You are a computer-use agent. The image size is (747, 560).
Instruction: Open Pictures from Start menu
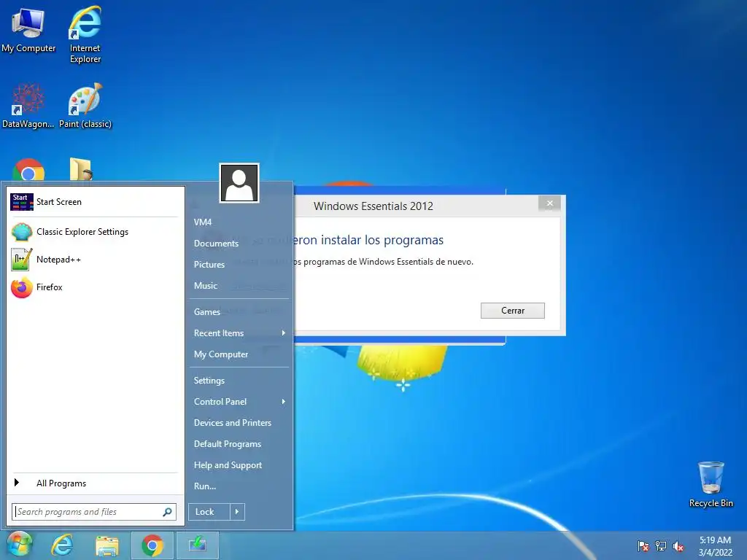pos(209,264)
